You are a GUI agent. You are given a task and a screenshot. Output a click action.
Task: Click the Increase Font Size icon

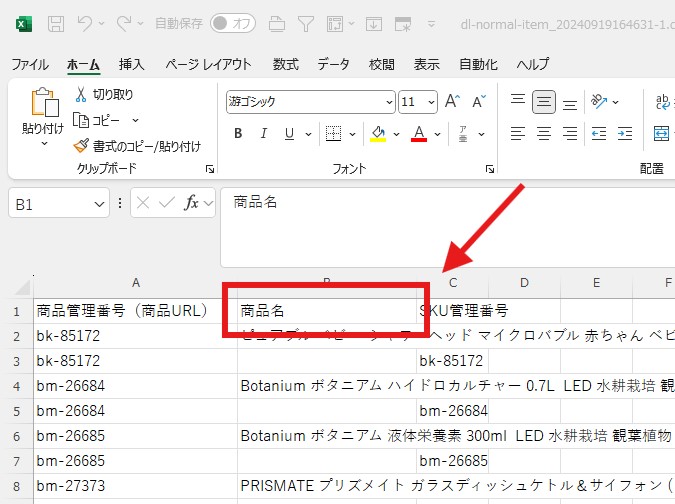[452, 102]
